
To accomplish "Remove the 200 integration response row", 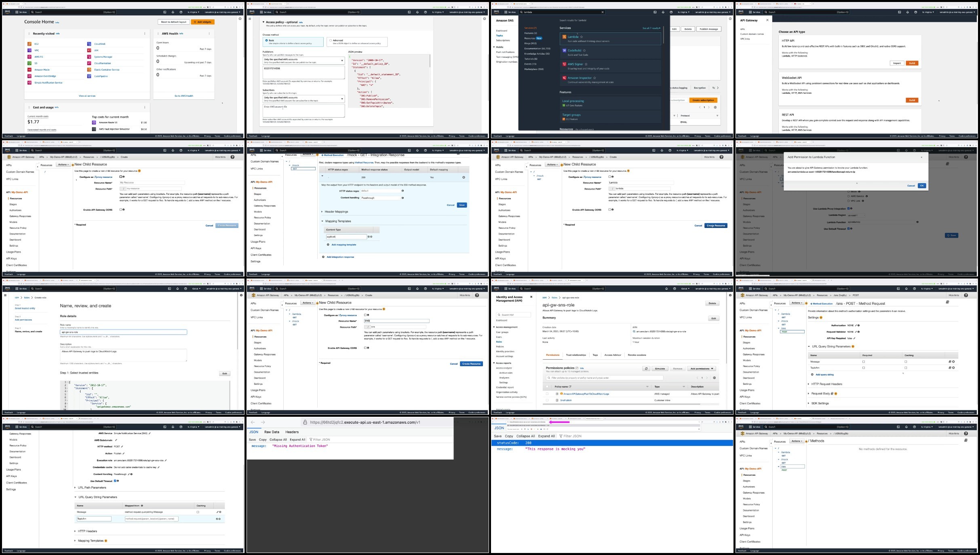I will 464,177.
